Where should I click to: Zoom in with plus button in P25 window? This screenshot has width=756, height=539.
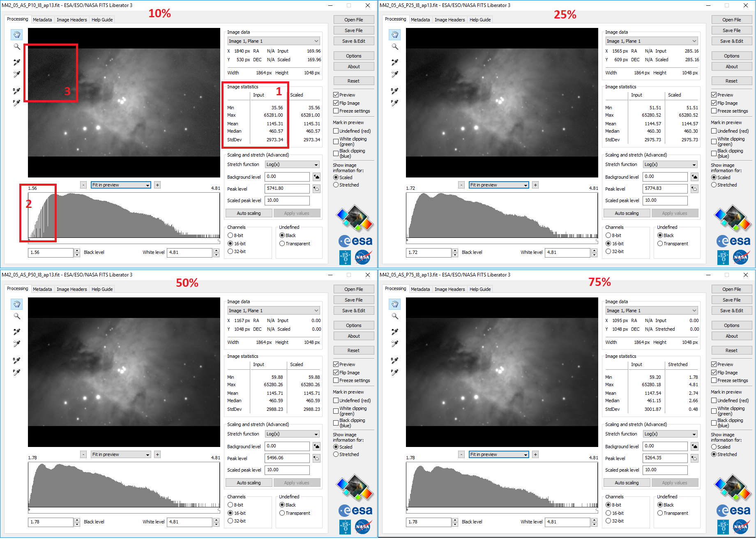point(535,185)
